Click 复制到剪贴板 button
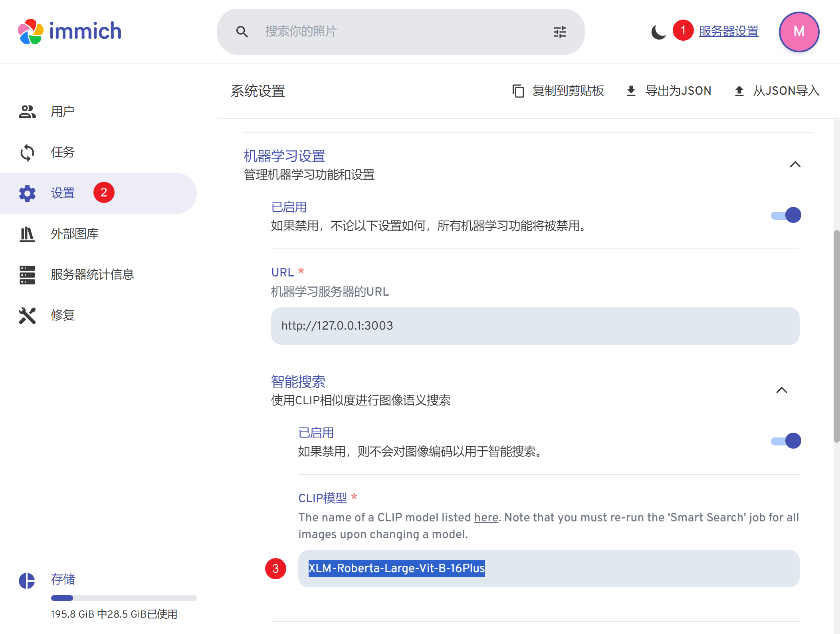Viewport: 840px width, 634px height. (x=558, y=91)
